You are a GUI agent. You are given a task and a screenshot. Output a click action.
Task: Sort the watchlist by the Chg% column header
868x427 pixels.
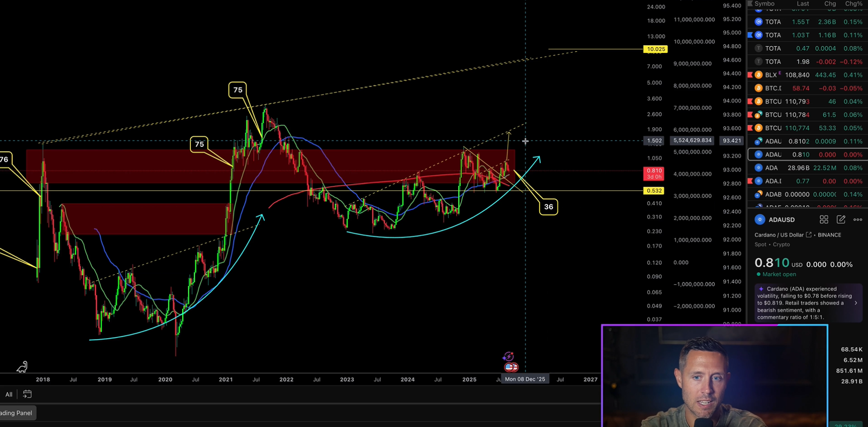[x=853, y=4]
